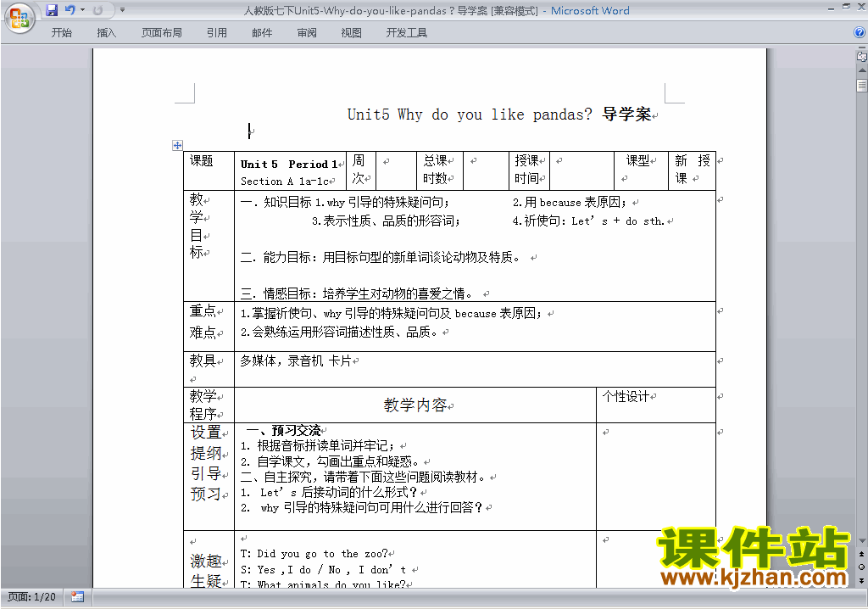Click the greyed Redo icon
868x609 pixels.
tap(98, 10)
